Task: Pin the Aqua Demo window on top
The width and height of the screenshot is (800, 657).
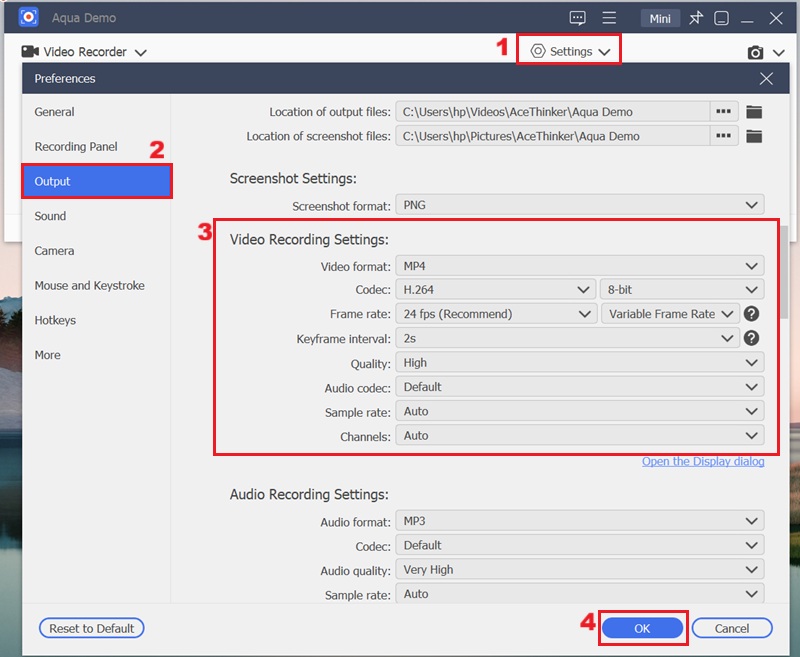Action: (x=696, y=17)
